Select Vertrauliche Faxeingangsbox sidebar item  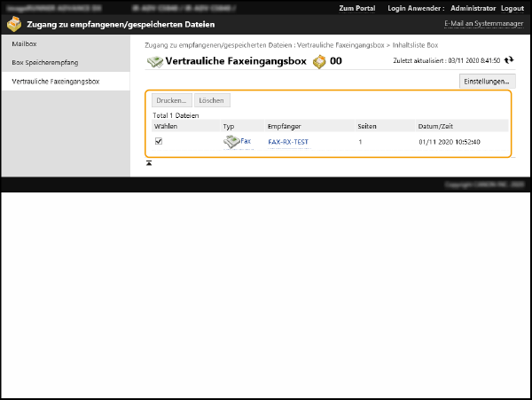(x=56, y=82)
